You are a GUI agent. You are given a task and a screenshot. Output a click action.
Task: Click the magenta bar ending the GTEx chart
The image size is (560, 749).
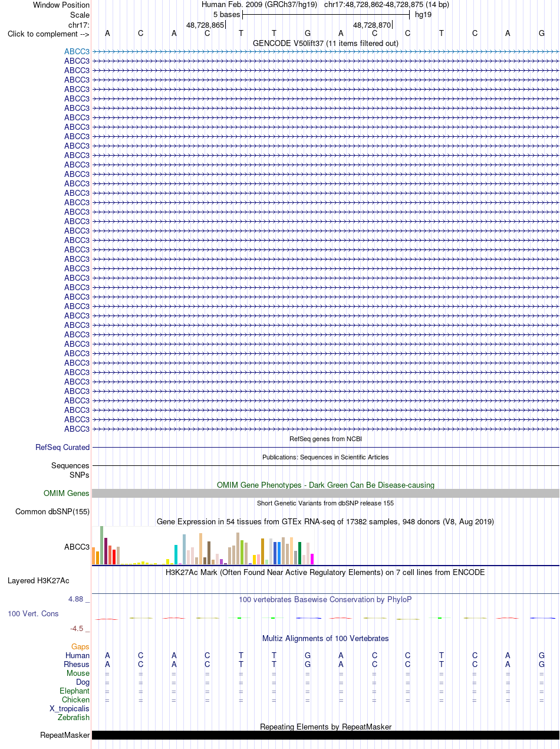point(312,559)
